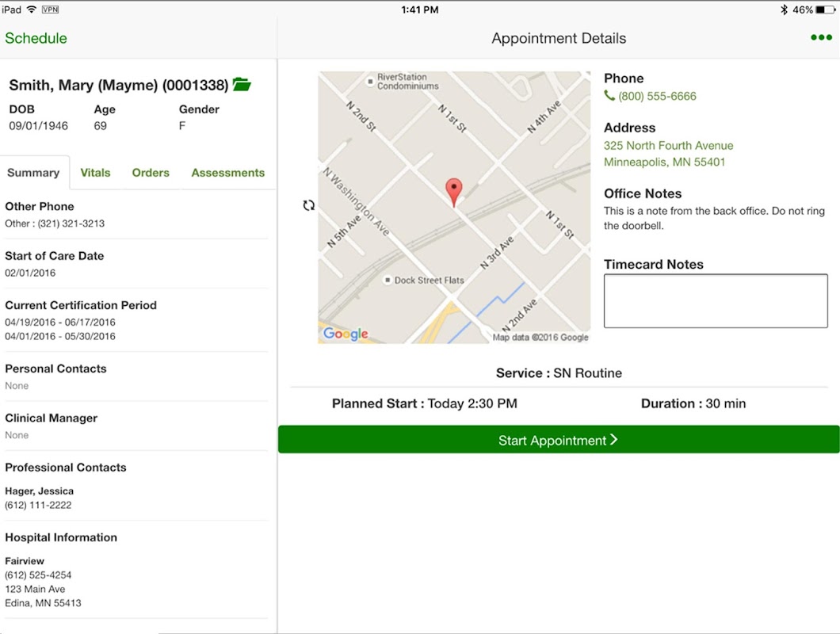
Task: Open the Orders tab
Action: click(x=151, y=173)
